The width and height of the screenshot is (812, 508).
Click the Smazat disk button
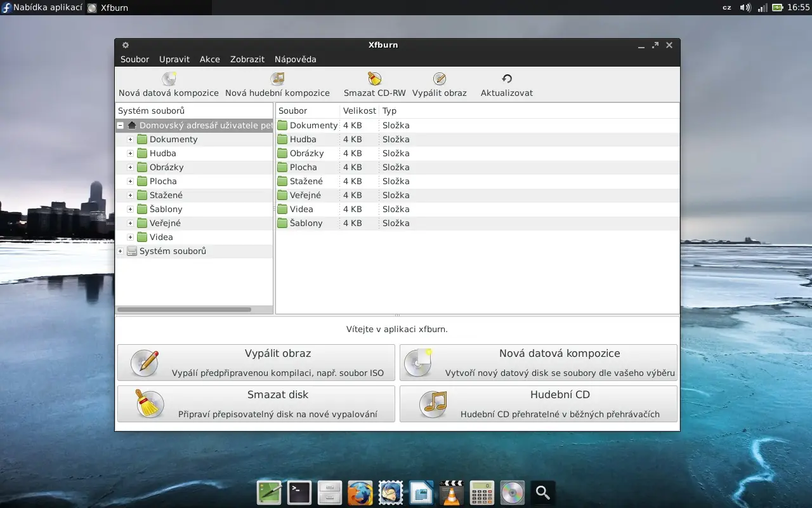click(256, 404)
